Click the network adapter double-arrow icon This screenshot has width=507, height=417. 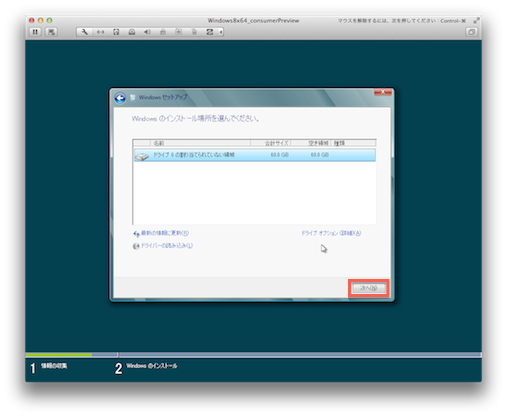100,32
